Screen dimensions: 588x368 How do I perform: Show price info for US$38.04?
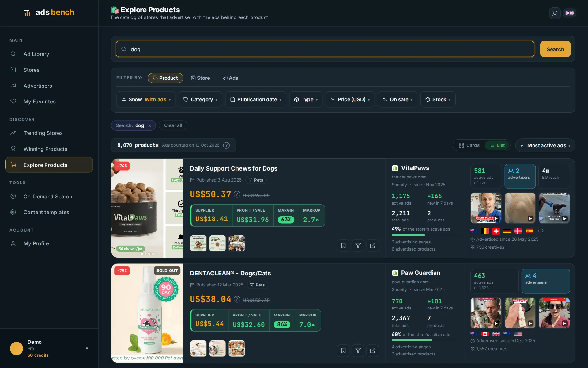[x=237, y=299]
